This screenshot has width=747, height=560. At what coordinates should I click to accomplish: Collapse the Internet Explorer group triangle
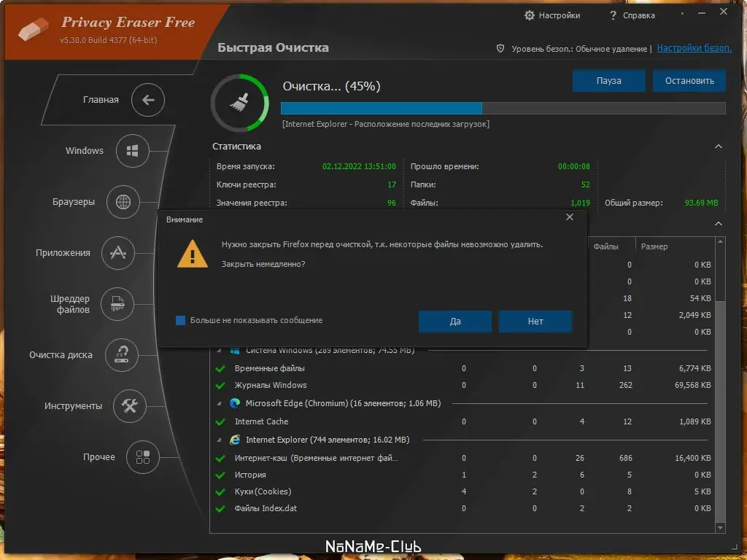pyautogui.click(x=219, y=440)
